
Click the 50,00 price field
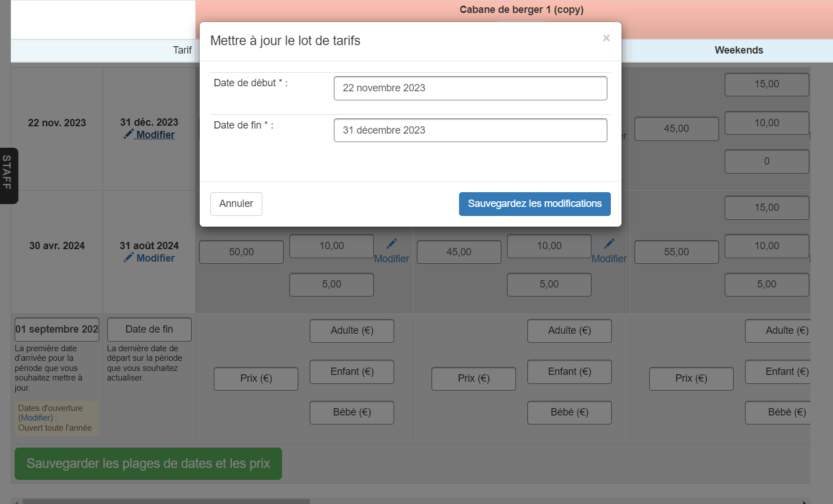(241, 252)
